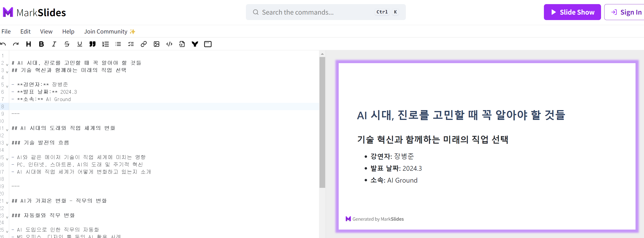This screenshot has height=238, width=644.
Task: Start the Slide Show
Action: pyautogui.click(x=572, y=12)
